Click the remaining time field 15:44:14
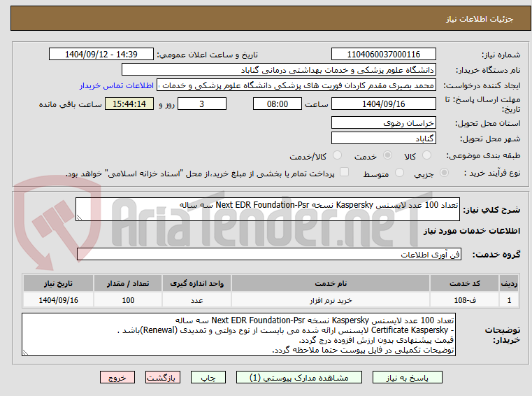This screenshot has width=532, height=396. (129, 104)
